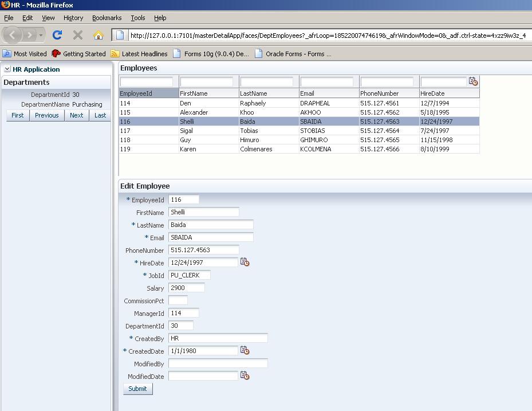Open the ModifiedDate calendar picker
The width and height of the screenshot is (532, 411).
pyautogui.click(x=245, y=375)
